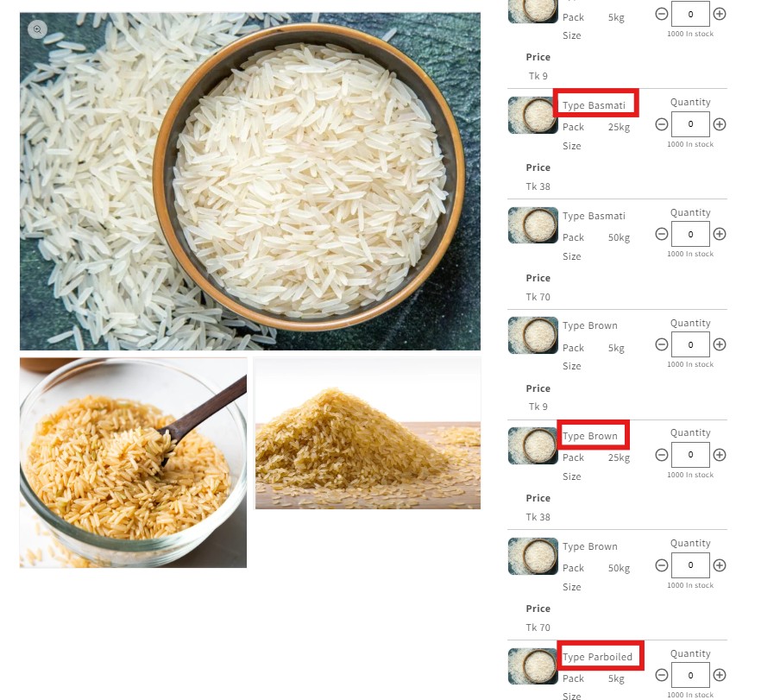Image resolution: width=780 pixels, height=700 pixels.
Task: Click the quantity field for Brown 50kg
Action: 690,565
